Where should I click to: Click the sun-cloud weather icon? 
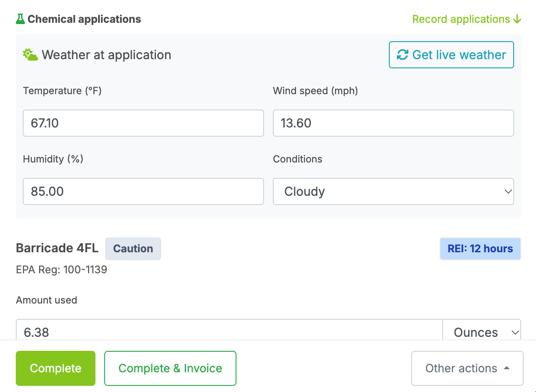pos(31,55)
